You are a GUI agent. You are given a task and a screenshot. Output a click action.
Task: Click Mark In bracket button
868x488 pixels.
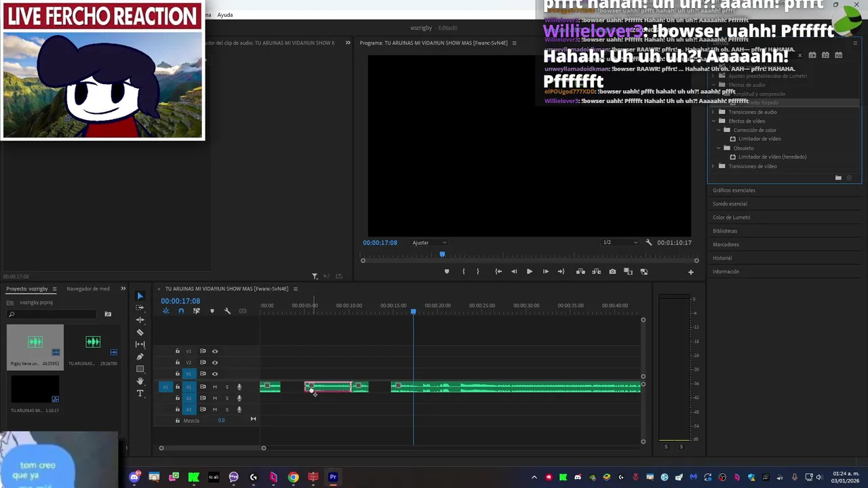click(464, 272)
